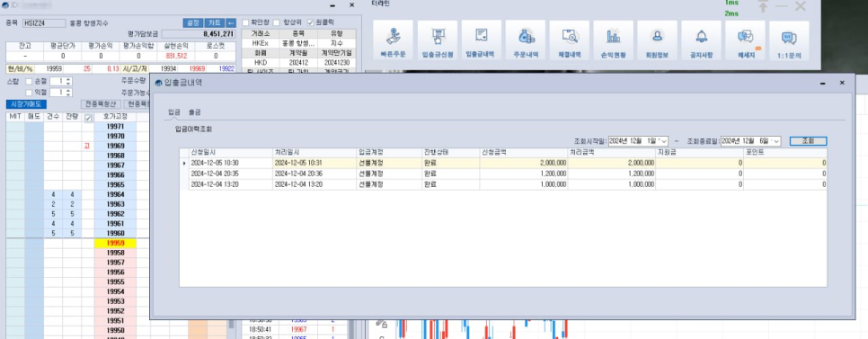Click the 19971 price cell
This screenshot has width=868, height=339.
[x=115, y=127]
